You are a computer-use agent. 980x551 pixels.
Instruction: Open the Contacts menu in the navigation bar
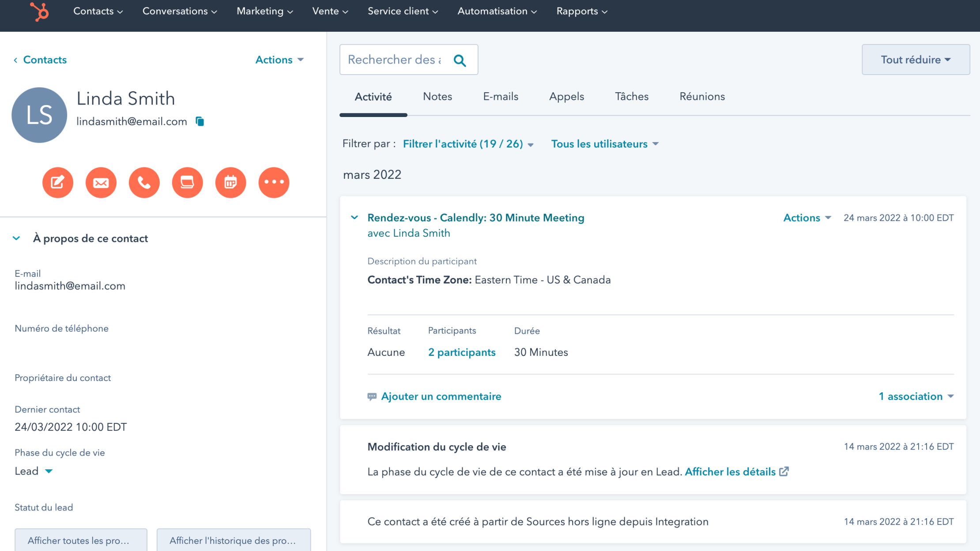pos(98,11)
